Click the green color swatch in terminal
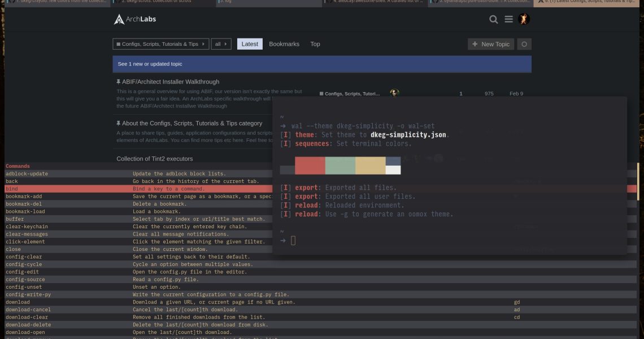Screen dimensions: 644x339 point(340,166)
